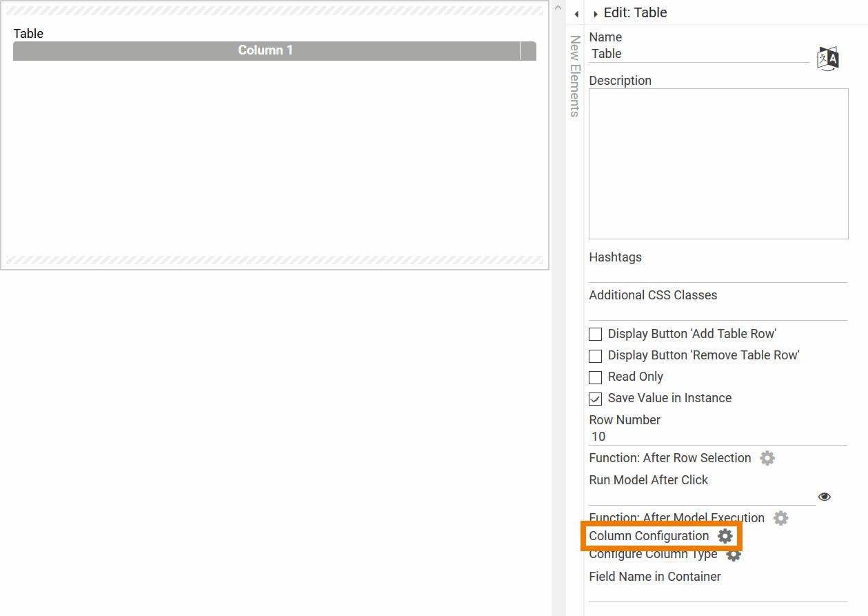The height and width of the screenshot is (616, 868).
Task: Open the New Elements vertical tab
Action: 574,76
